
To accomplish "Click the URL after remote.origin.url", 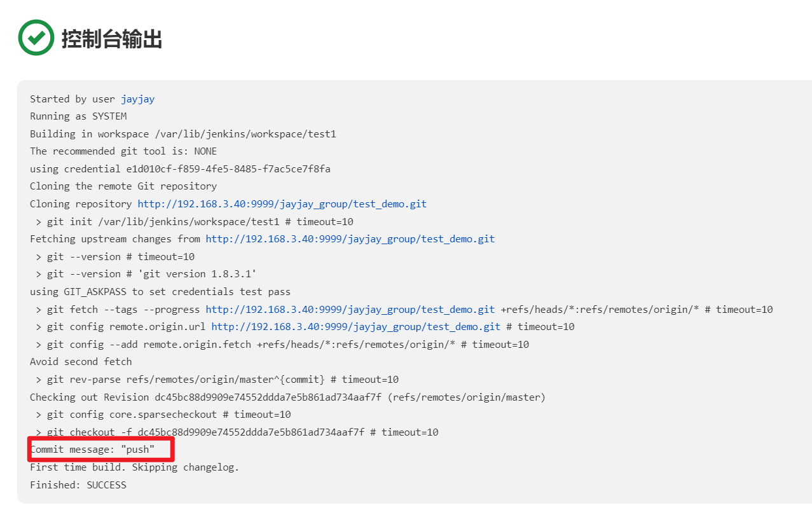I will (x=355, y=327).
